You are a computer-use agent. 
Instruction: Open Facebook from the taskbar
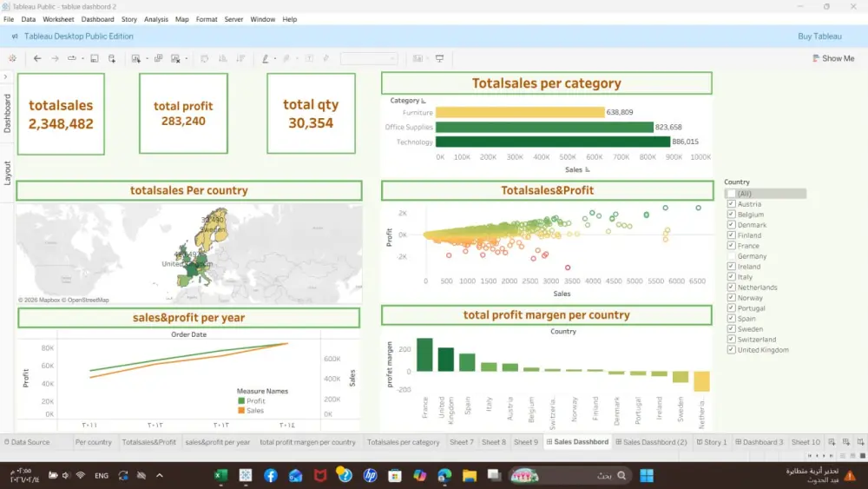(271, 475)
